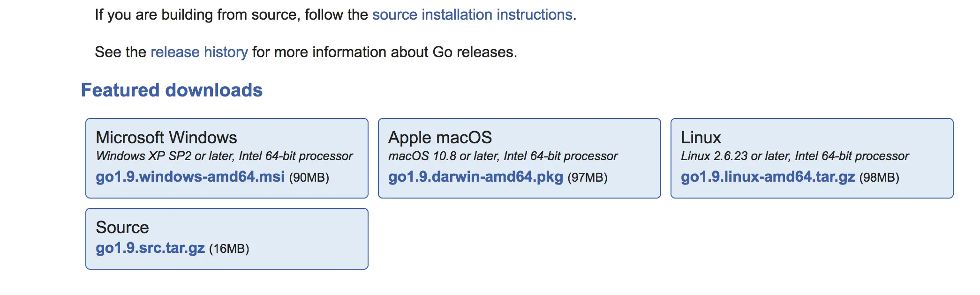Click the macOS 10.8 requirements text
Viewport: 980px width, 295px height.
[503, 156]
